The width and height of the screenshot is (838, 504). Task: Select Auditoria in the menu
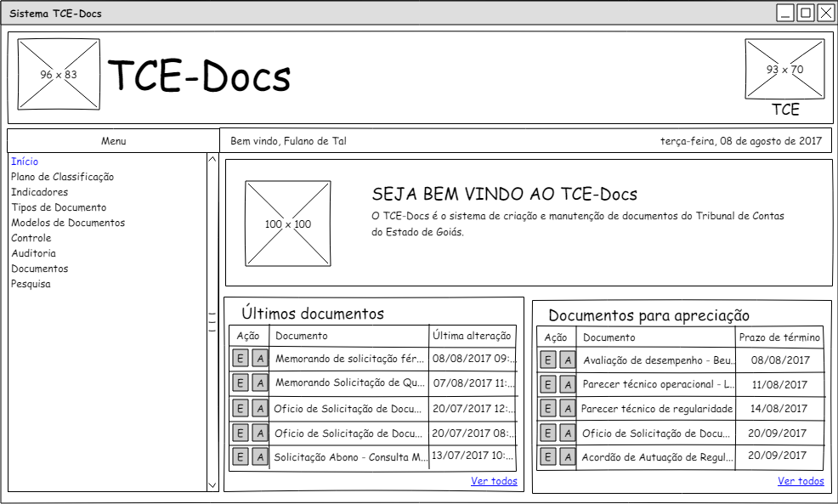click(33, 253)
